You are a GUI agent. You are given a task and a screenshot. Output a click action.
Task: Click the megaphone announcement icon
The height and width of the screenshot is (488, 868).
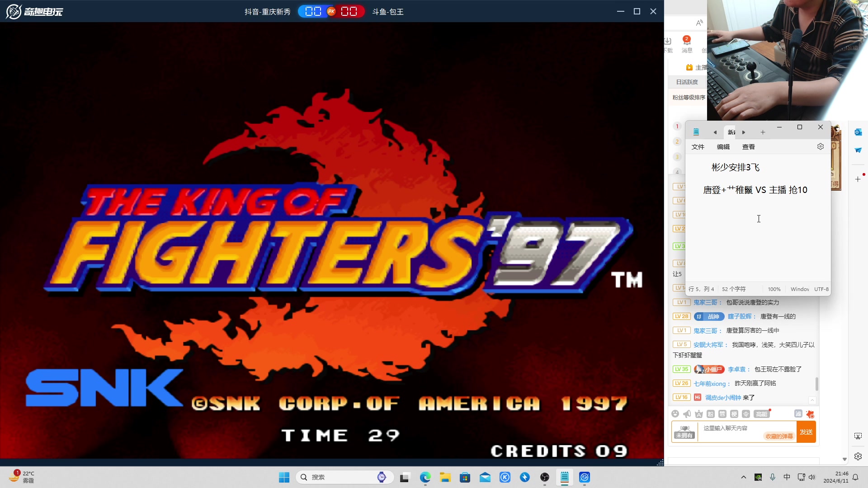tap(687, 414)
